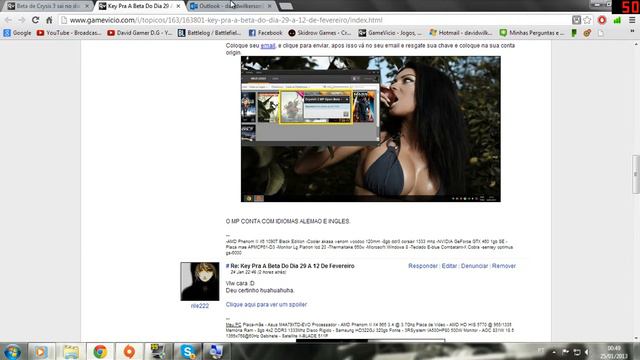Image resolution: width=640 pixels, height=360 pixels.
Task: Go forward with the browser forward arrow
Action: [22, 20]
